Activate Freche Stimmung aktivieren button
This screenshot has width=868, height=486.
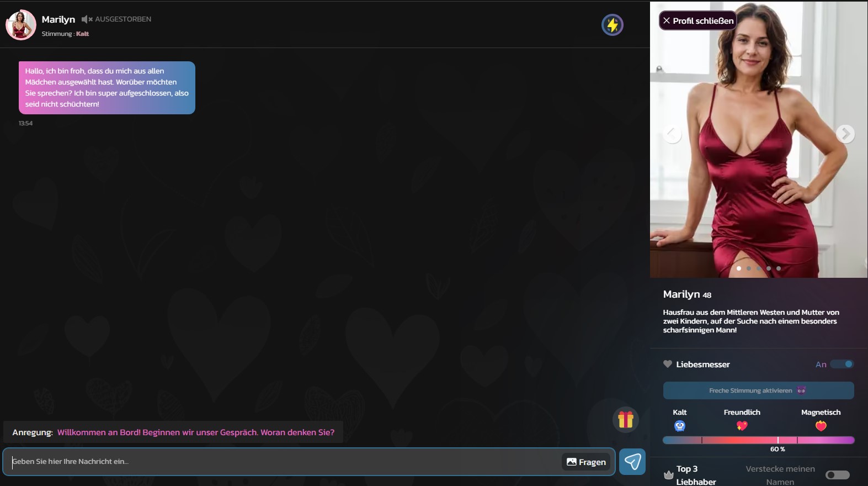[758, 390]
